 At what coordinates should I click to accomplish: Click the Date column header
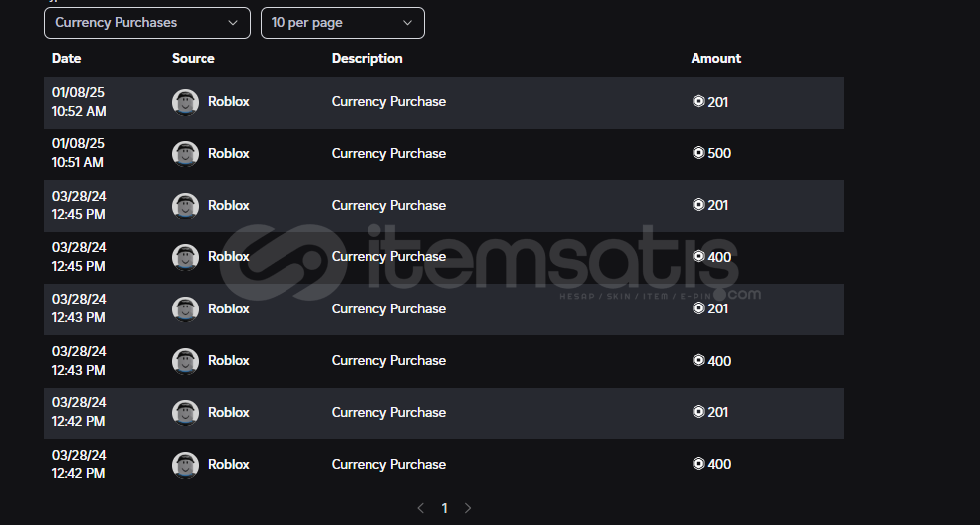67,58
